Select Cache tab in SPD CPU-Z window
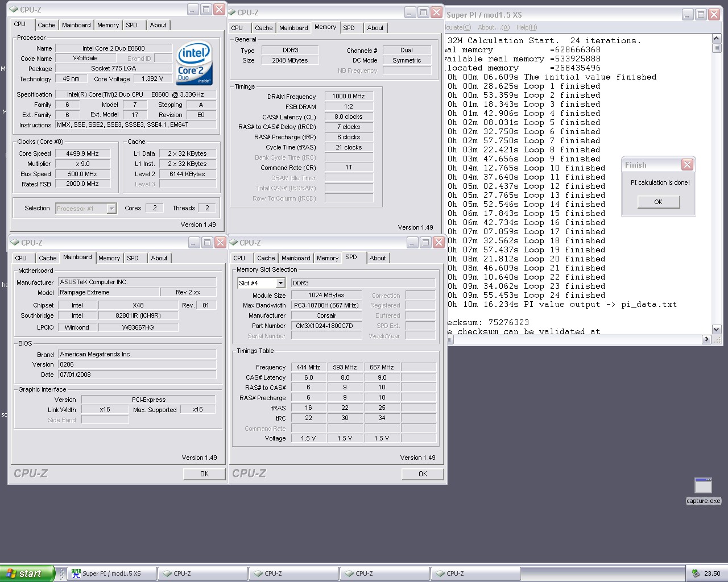728x582 pixels. point(266,258)
